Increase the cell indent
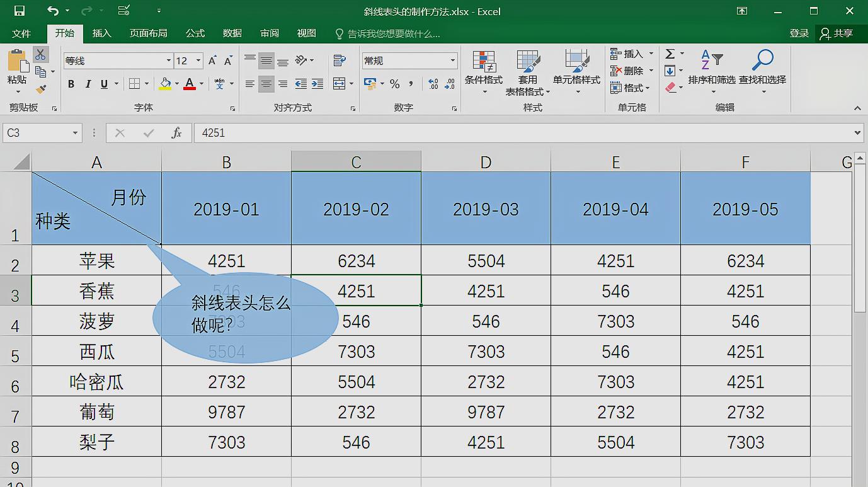 tap(317, 84)
